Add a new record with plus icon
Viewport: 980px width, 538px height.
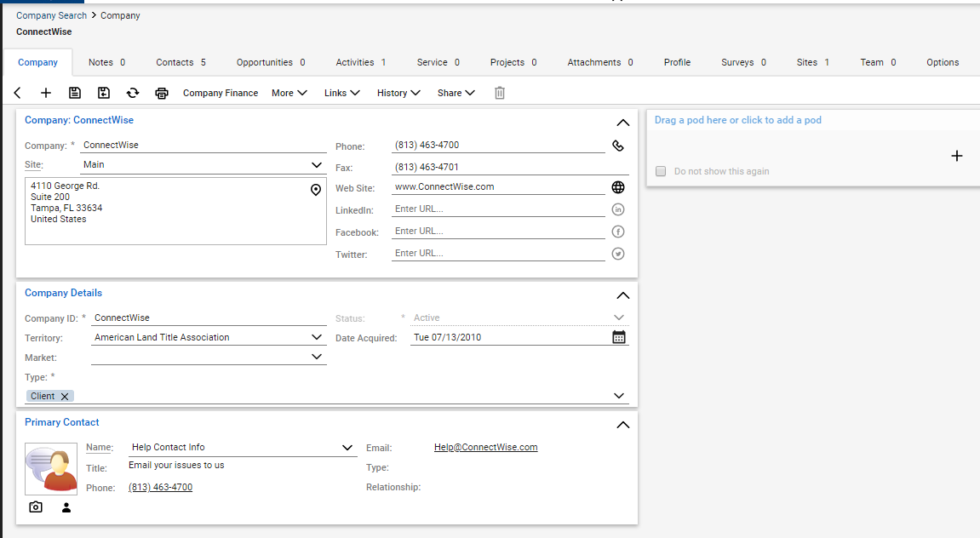[x=46, y=93]
